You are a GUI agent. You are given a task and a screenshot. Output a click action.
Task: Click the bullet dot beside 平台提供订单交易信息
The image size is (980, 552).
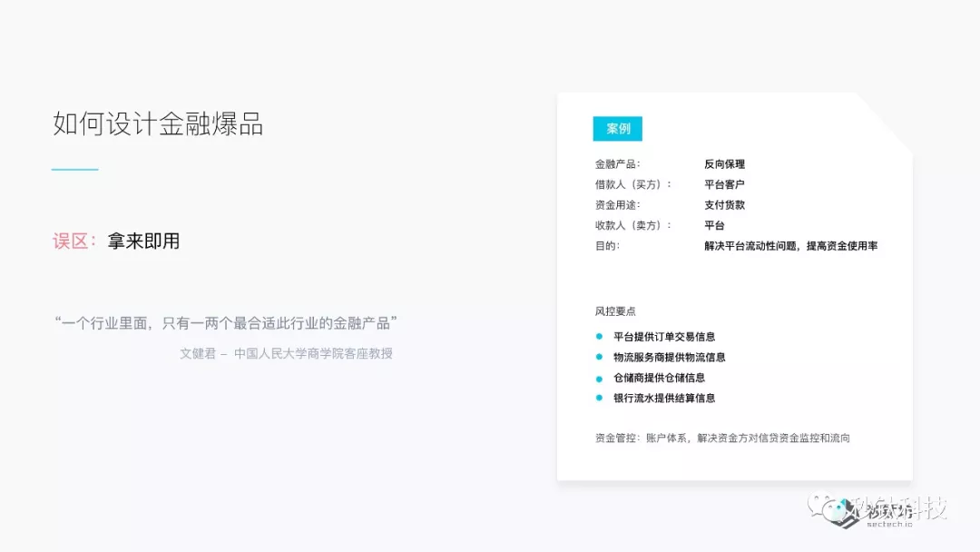599,336
